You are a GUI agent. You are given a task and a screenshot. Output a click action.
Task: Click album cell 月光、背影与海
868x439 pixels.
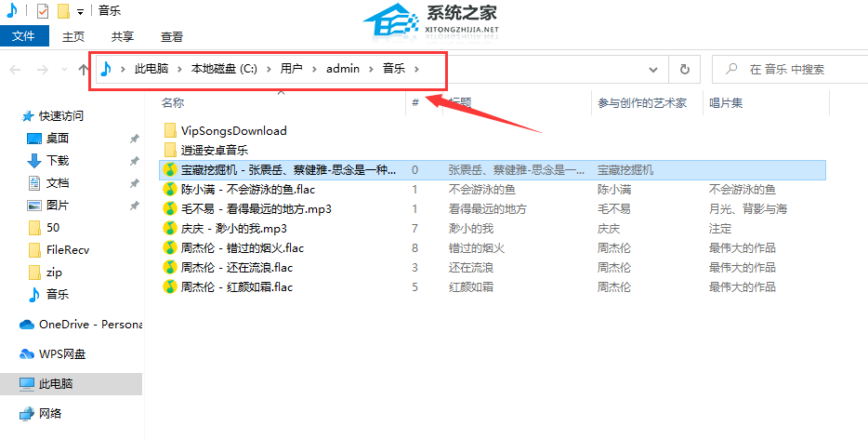click(748, 209)
